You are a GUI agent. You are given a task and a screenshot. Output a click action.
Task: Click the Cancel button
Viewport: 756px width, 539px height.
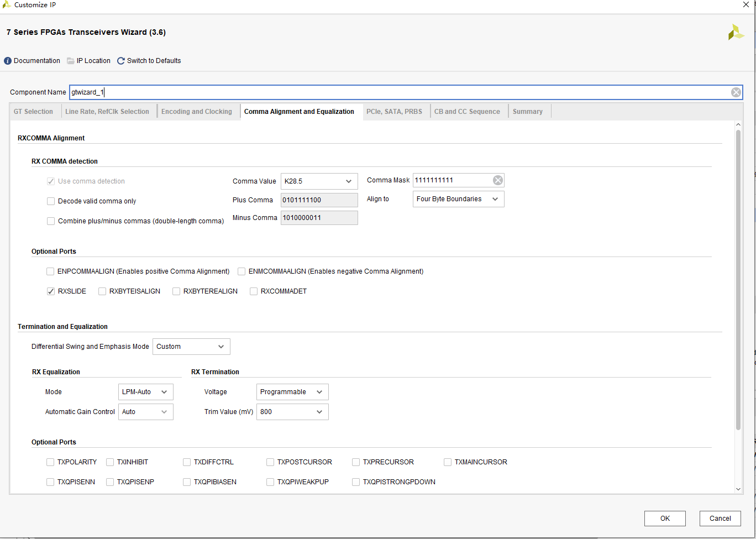(720, 519)
